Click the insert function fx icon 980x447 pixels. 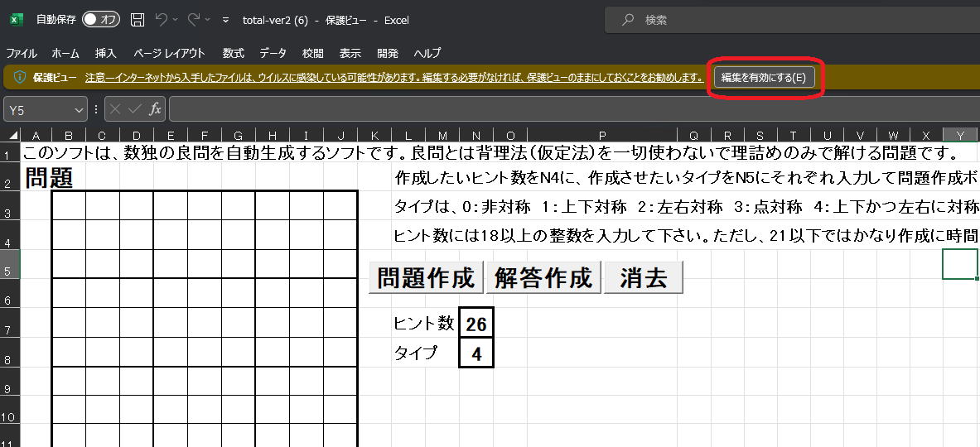155,110
